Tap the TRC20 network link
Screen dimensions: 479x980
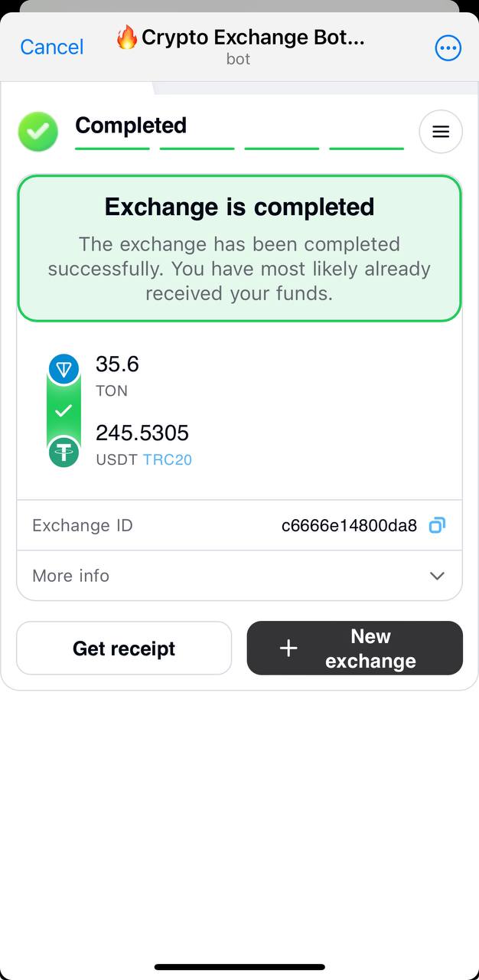pos(168,460)
